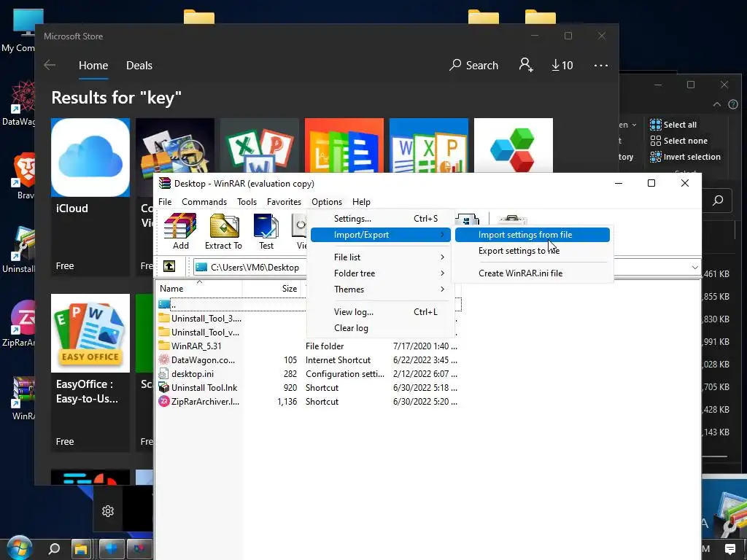Select Export settings to file

point(532,251)
